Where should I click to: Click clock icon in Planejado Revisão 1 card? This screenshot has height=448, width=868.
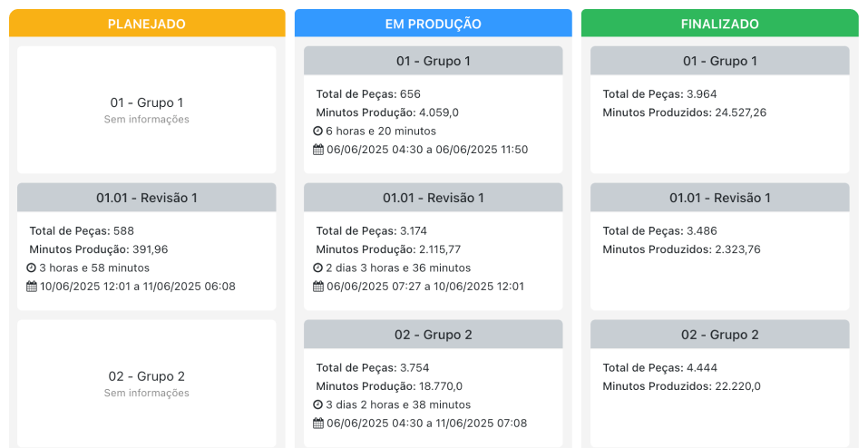(32, 268)
